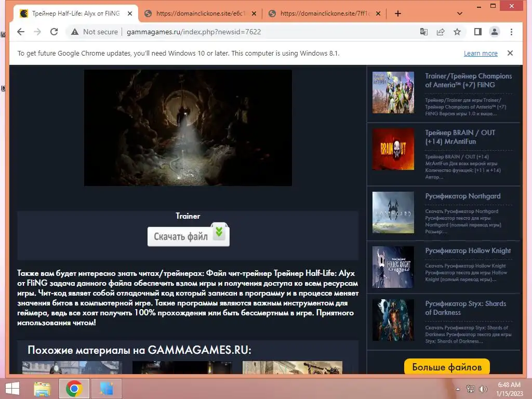Bookmark this tab with the star icon
The width and height of the screenshot is (532, 399).
pos(457,32)
